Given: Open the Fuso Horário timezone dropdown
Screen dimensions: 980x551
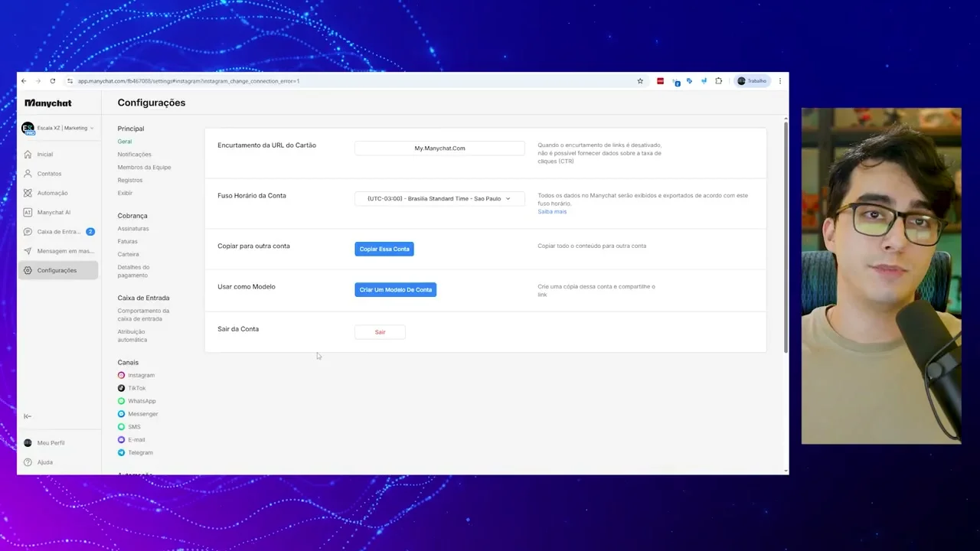Looking at the screenshot, I should (x=439, y=198).
